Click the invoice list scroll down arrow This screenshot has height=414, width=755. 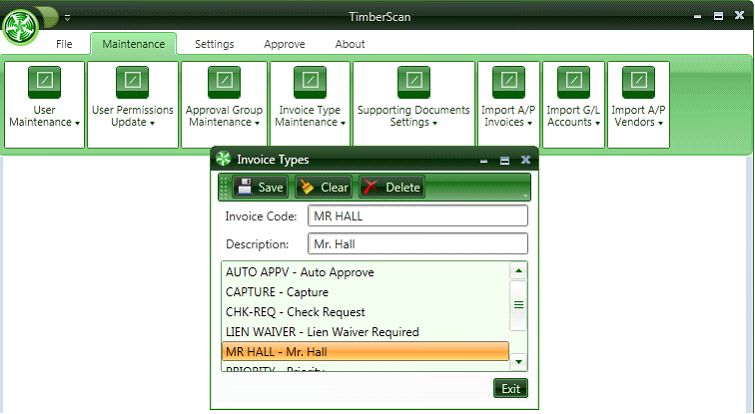pyautogui.click(x=518, y=362)
